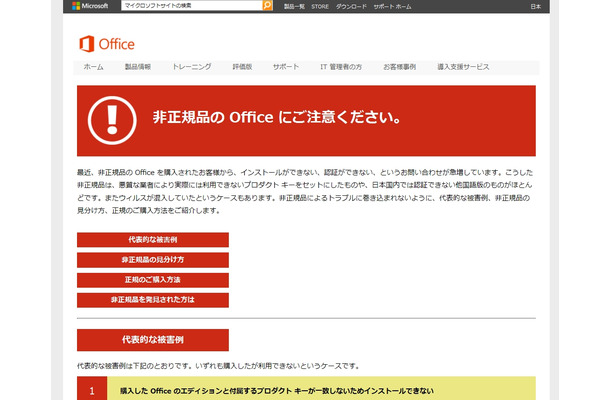Image resolution: width=610 pixels, height=400 pixels.
Task: Click banner title 非正規品の Office にご注意ください。
Action: pyautogui.click(x=277, y=117)
